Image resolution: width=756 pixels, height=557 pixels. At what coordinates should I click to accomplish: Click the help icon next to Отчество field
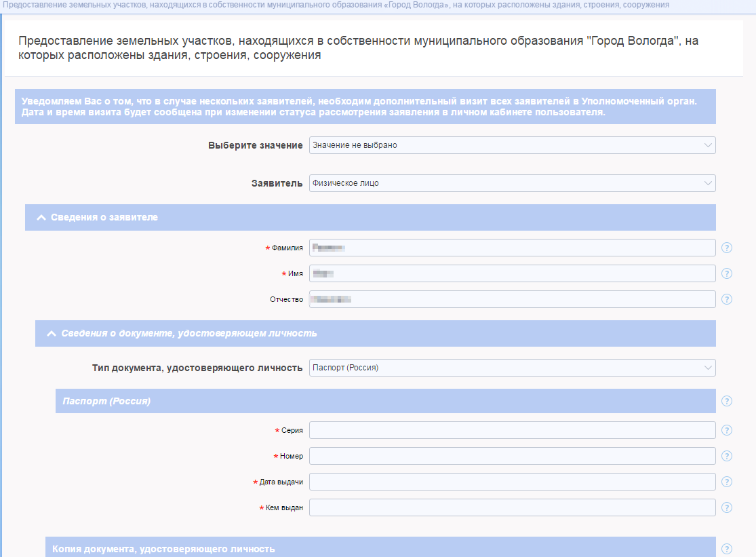[727, 299]
